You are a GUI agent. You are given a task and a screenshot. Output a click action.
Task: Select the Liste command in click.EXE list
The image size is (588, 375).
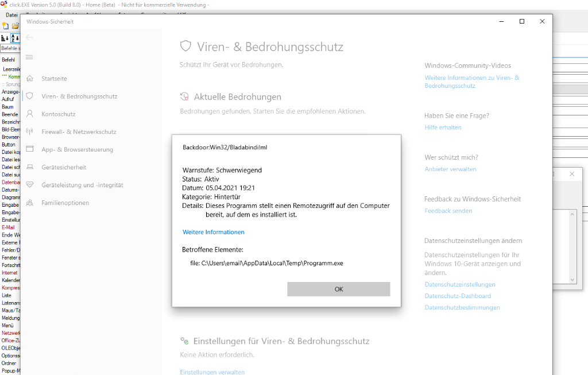coord(7,295)
